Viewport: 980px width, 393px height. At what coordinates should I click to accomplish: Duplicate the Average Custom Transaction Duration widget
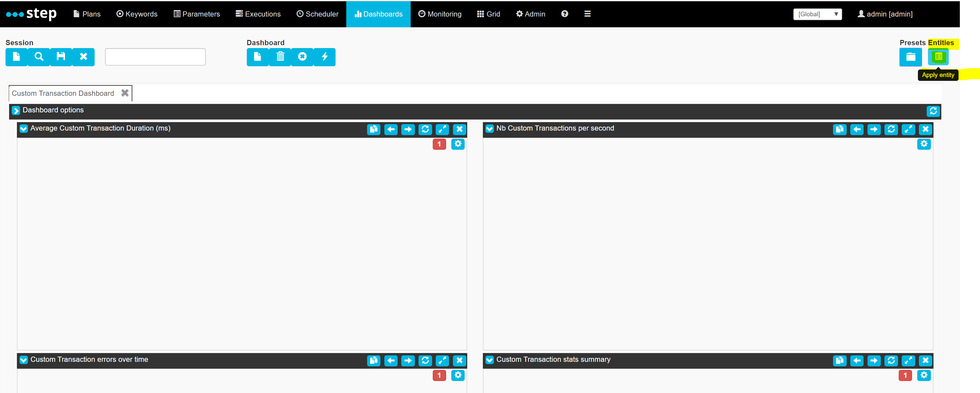[374, 130]
